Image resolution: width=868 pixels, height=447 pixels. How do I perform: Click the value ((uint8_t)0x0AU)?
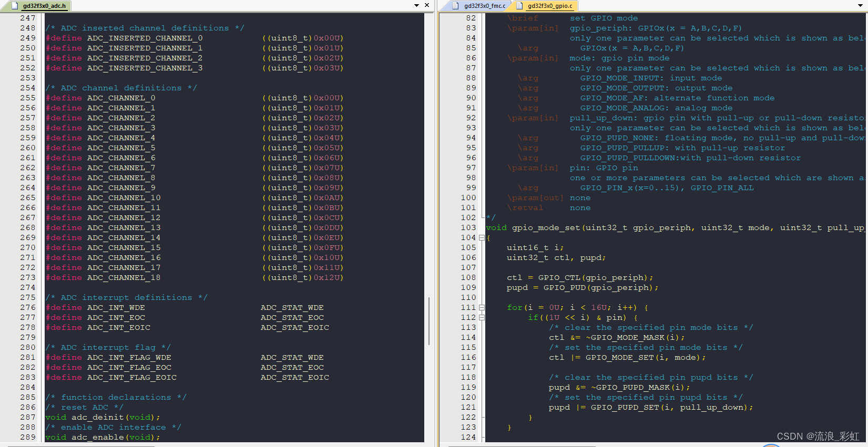tap(302, 198)
